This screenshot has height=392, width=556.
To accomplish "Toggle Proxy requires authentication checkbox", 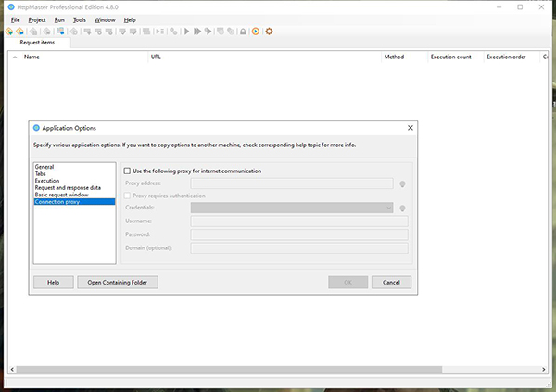I will click(x=127, y=196).
